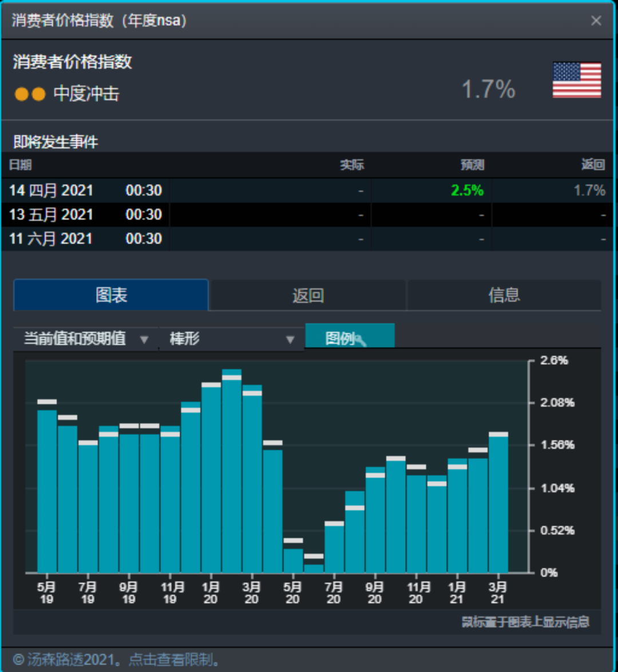Click the 实际 column header
The width and height of the screenshot is (618, 672).
pyautogui.click(x=351, y=165)
